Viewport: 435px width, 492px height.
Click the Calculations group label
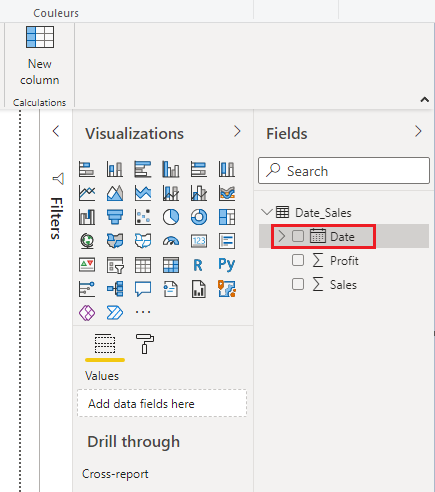39,102
